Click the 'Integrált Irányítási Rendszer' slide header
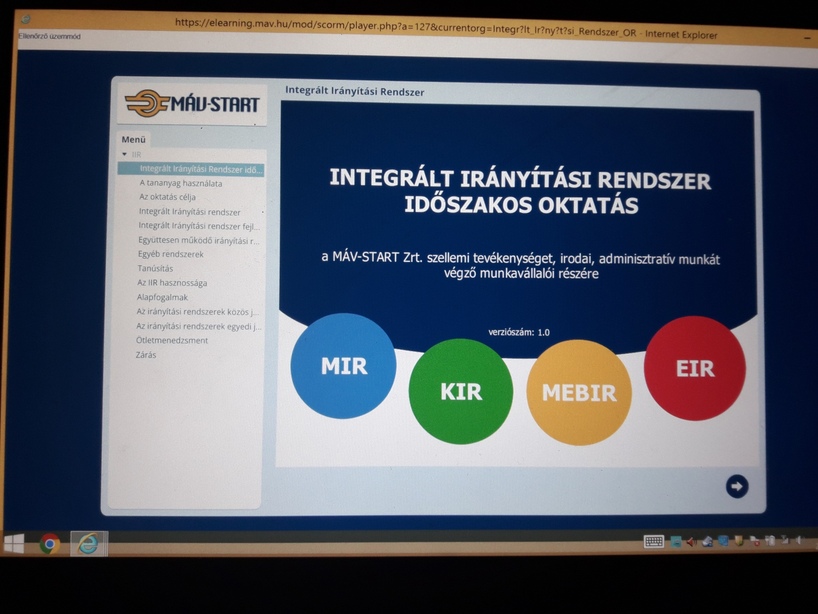818x614 pixels. click(x=355, y=91)
